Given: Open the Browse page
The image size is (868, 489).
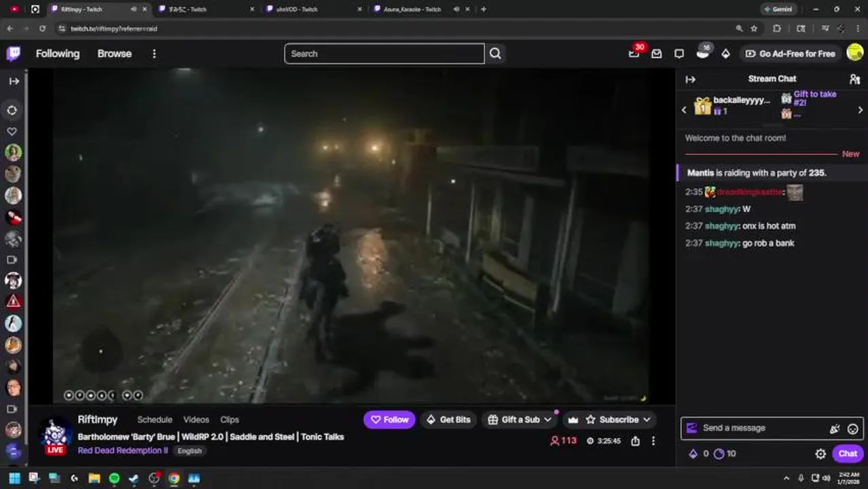Looking at the screenshot, I should coord(114,54).
